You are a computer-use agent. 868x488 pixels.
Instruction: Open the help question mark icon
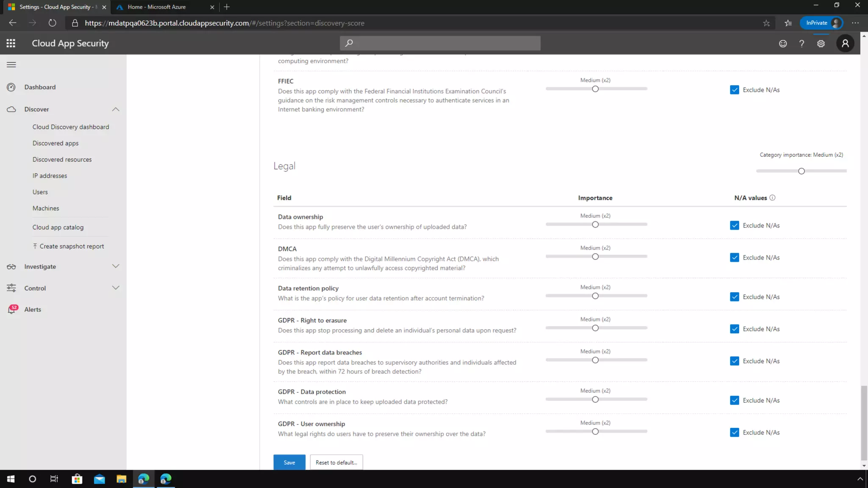[801, 44]
